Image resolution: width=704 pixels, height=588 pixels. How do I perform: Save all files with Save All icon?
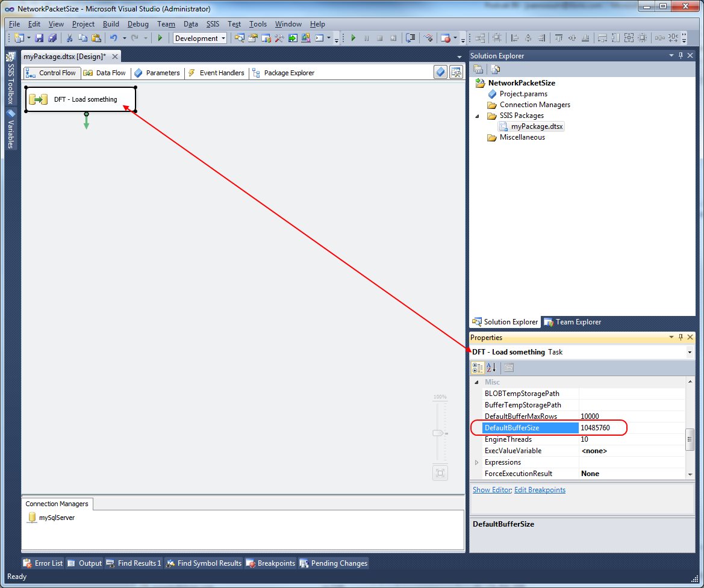pos(52,37)
